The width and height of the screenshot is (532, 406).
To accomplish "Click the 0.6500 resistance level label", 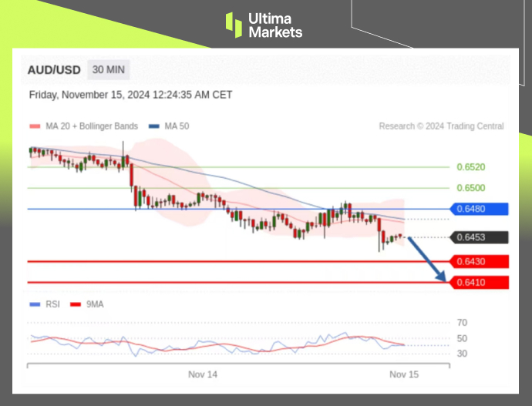I will [470, 188].
